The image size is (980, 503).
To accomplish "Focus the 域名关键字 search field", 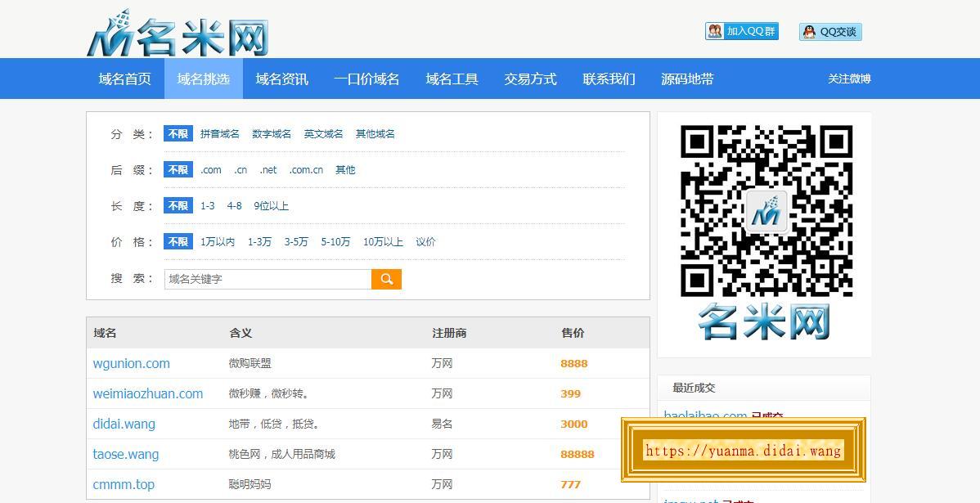I will 268,279.
